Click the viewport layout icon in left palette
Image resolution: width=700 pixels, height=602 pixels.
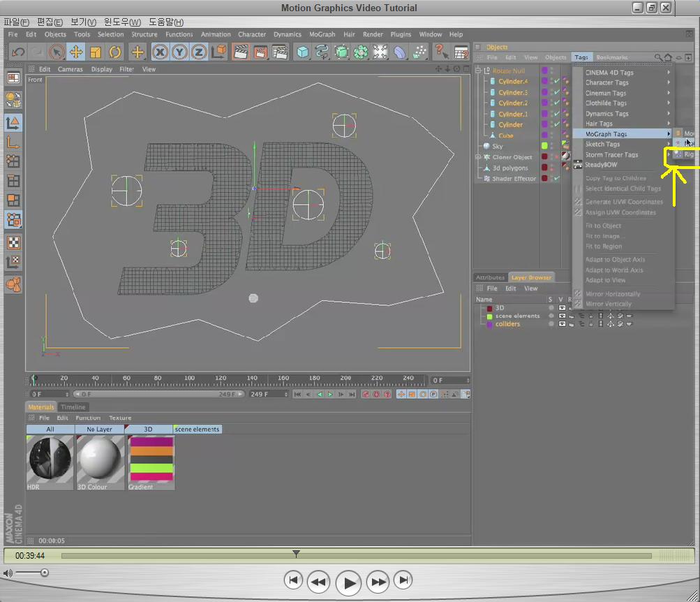coord(13,78)
